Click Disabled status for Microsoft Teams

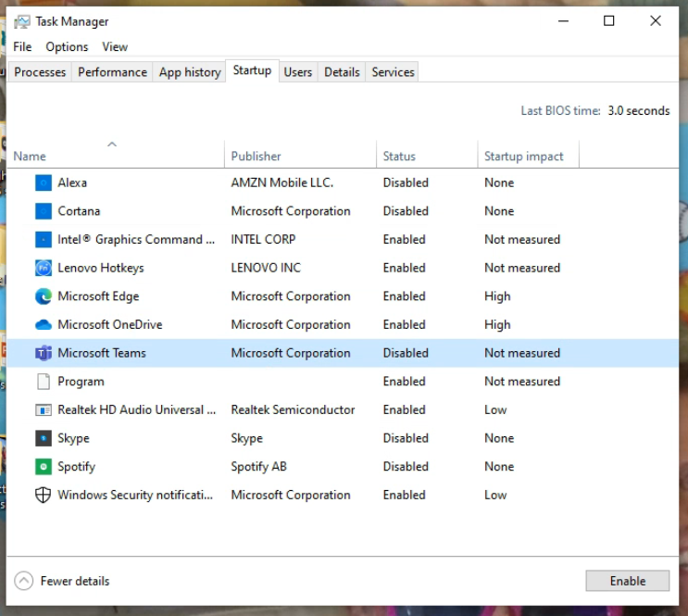(406, 353)
